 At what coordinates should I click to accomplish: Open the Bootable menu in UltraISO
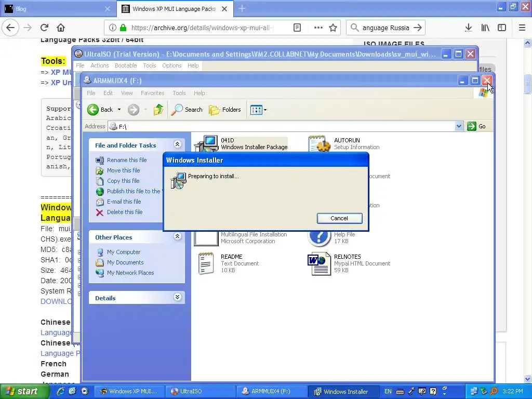pyautogui.click(x=126, y=65)
